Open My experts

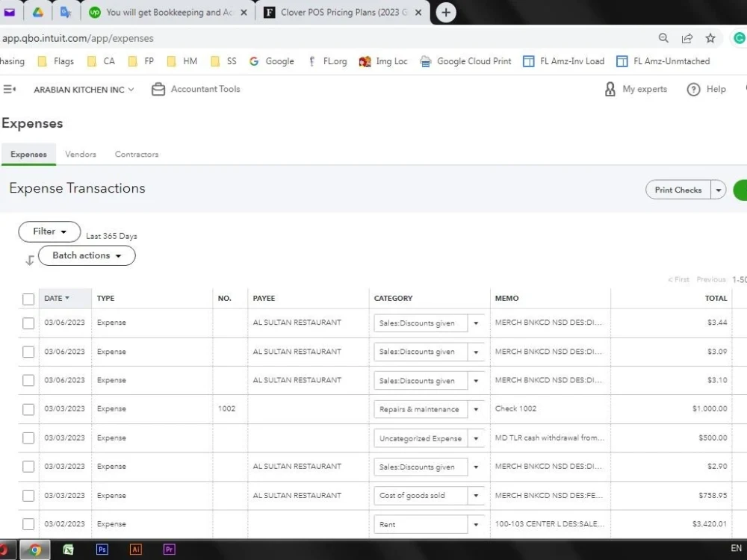click(x=636, y=89)
